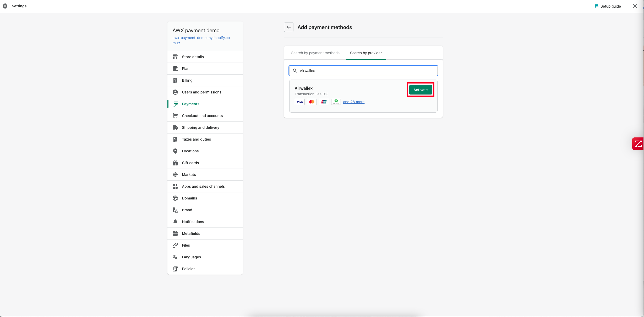Open Policies settings
This screenshot has height=317, width=644.
[205, 269]
